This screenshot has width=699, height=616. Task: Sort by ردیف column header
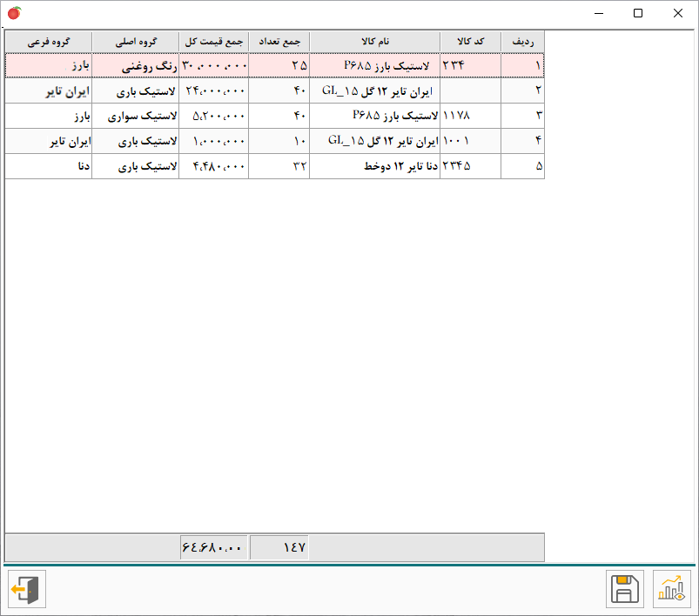point(522,42)
